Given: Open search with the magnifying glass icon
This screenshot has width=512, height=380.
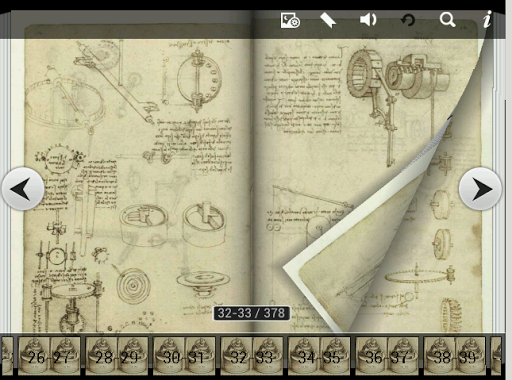Looking at the screenshot, I should (x=447, y=20).
